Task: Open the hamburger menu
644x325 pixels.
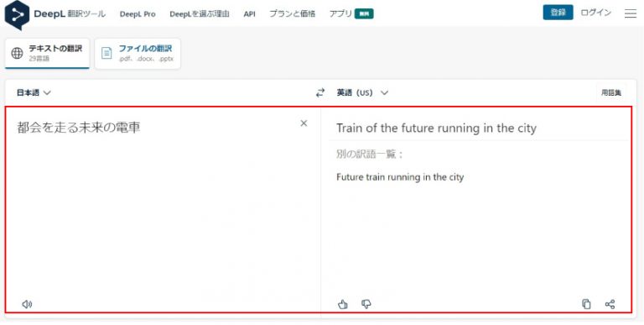Action: (631, 13)
